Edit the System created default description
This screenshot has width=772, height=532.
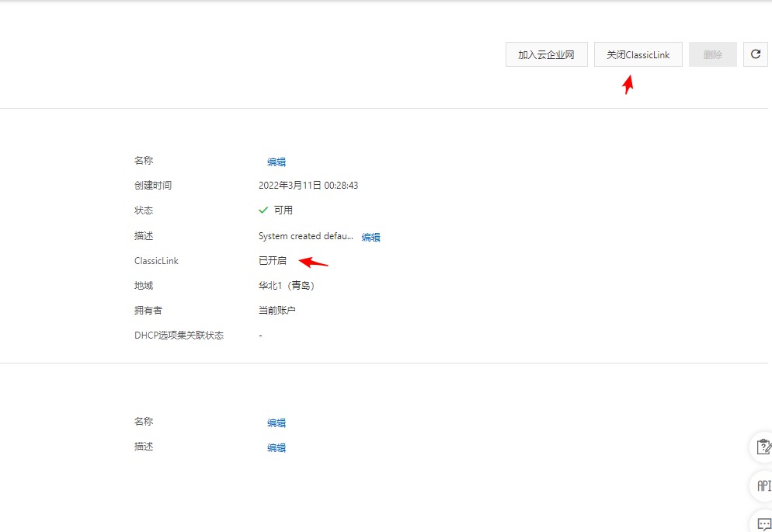point(370,237)
